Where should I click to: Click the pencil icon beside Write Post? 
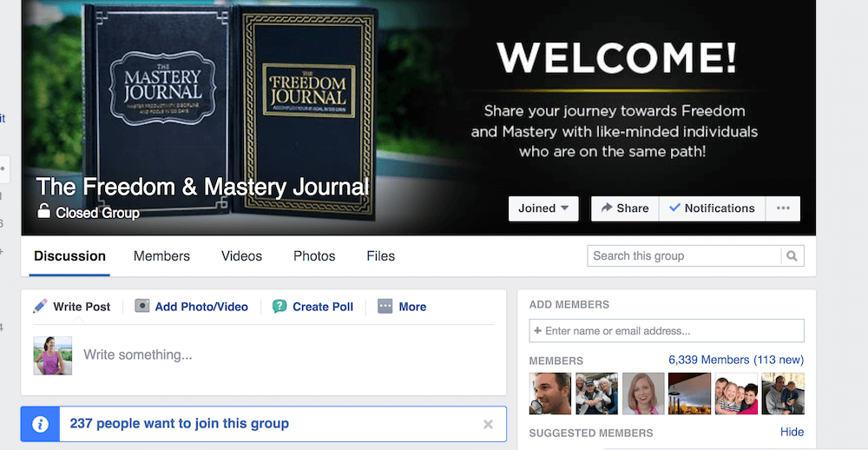[40, 306]
